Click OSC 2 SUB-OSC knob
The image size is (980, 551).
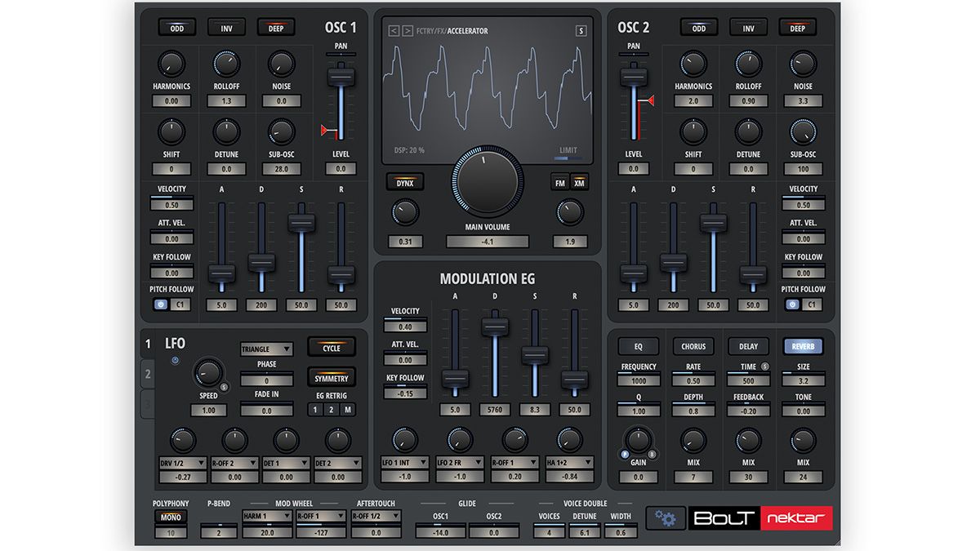coord(803,131)
